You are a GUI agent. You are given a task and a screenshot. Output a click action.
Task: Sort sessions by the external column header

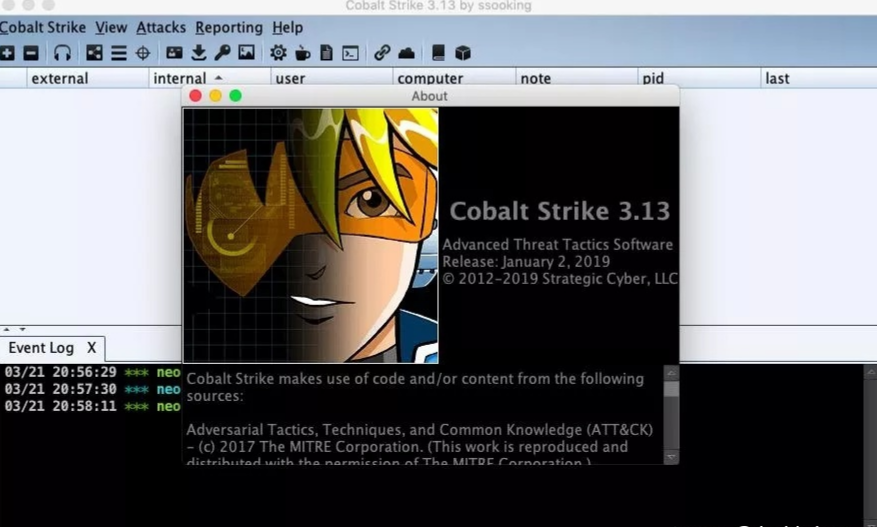[x=87, y=78]
